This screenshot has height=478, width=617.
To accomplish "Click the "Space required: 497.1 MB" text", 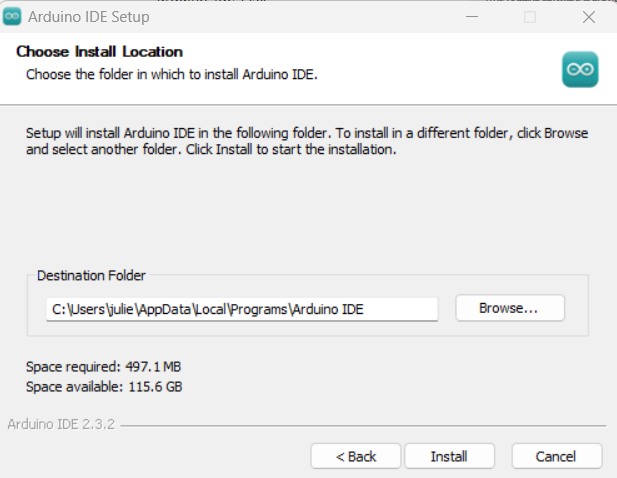I will point(104,366).
